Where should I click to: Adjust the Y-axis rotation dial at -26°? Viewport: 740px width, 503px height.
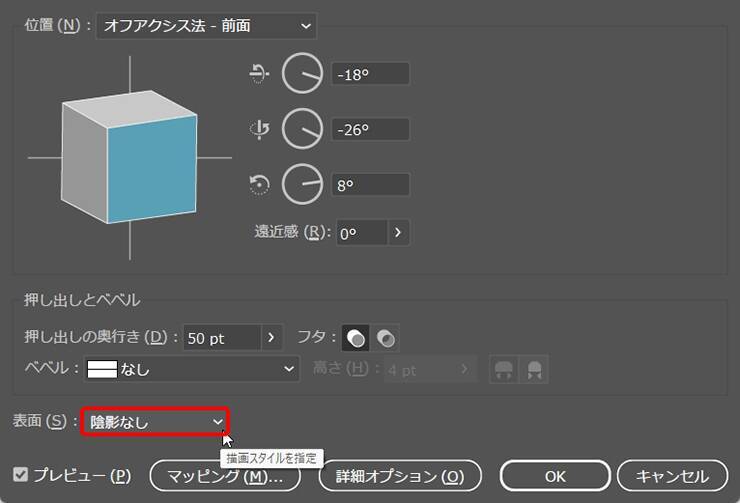pyautogui.click(x=302, y=129)
